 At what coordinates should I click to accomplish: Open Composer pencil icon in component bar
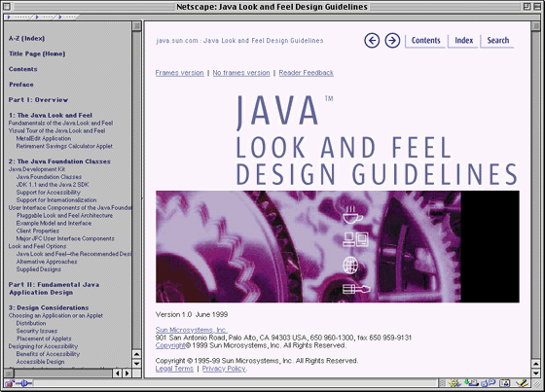[x=522, y=383]
